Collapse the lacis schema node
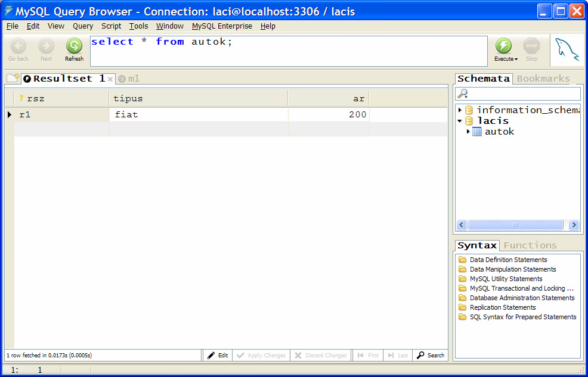The image size is (588, 377). pyautogui.click(x=460, y=121)
